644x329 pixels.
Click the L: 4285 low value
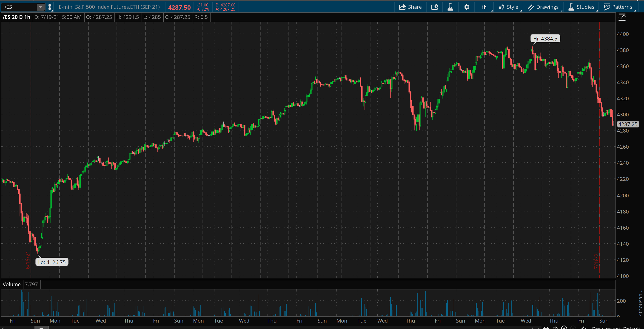152,17
